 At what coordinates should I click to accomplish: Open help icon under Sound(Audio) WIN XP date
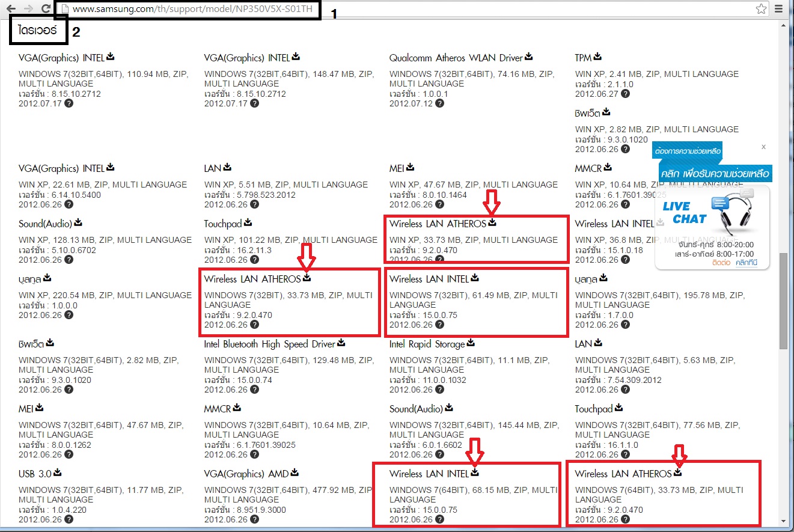69,260
